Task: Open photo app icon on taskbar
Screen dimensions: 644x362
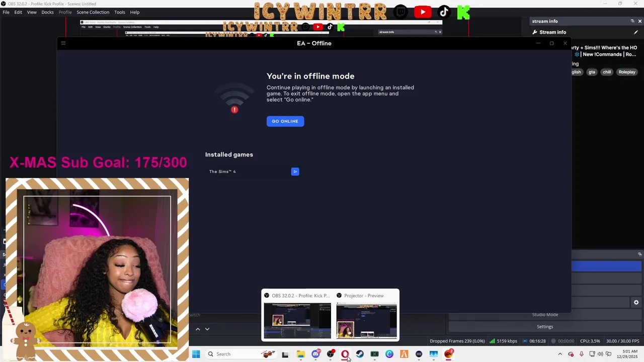Action: [x=434, y=354]
